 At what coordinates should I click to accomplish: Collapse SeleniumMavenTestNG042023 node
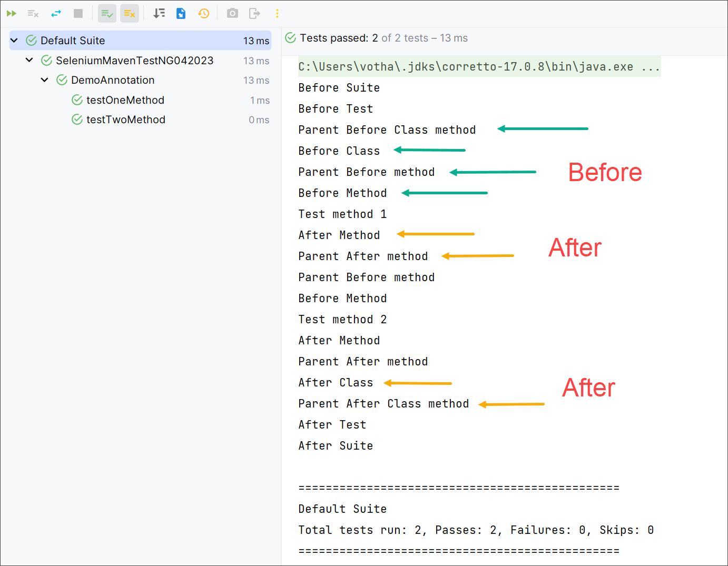(x=29, y=61)
